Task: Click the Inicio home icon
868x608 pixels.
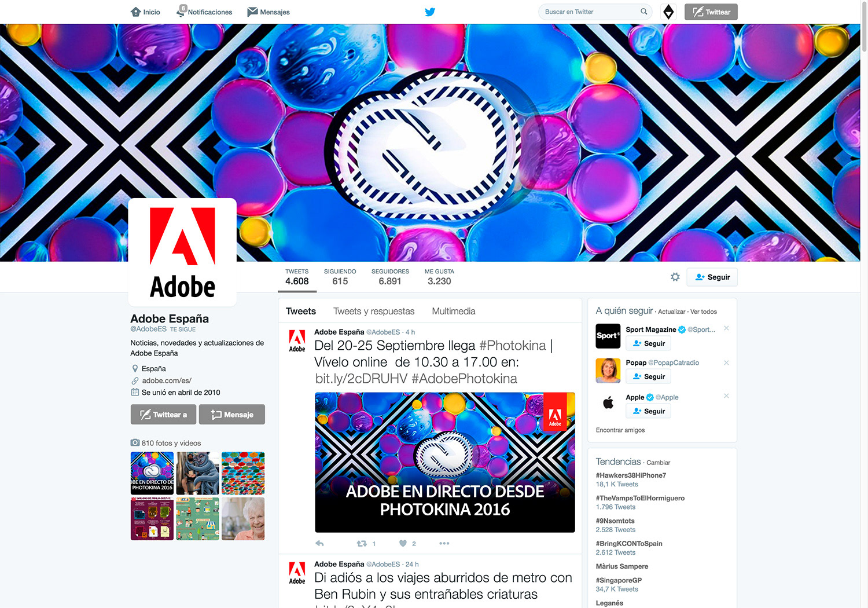Action: coord(136,12)
